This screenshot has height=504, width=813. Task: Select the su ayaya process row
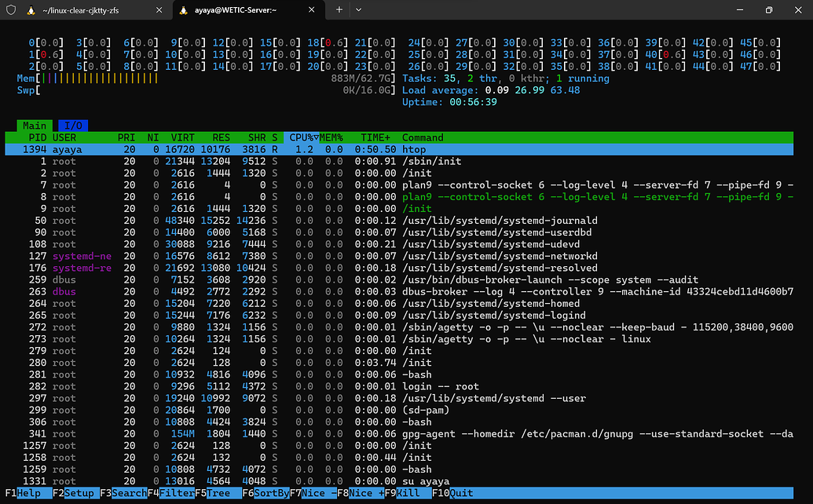click(399, 481)
